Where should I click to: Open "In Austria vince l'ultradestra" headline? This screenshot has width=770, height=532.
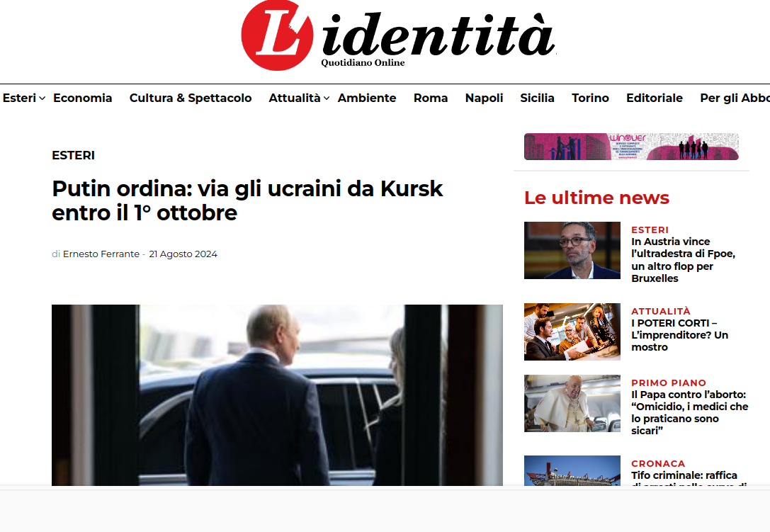click(683, 260)
